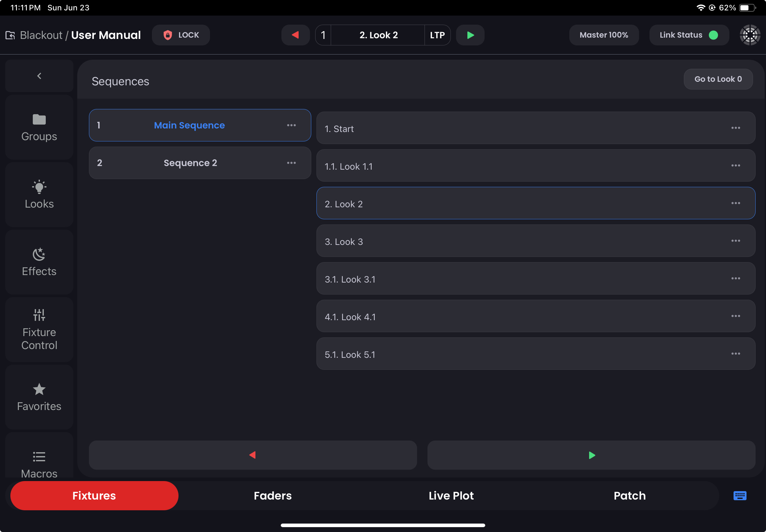Switch to the Live Plot tab
766x532 pixels.
click(x=451, y=496)
